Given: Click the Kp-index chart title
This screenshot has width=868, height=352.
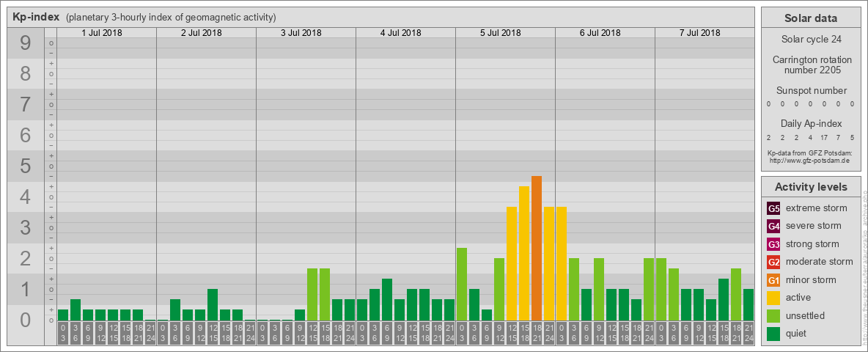Looking at the screenshot, I should (x=37, y=17).
